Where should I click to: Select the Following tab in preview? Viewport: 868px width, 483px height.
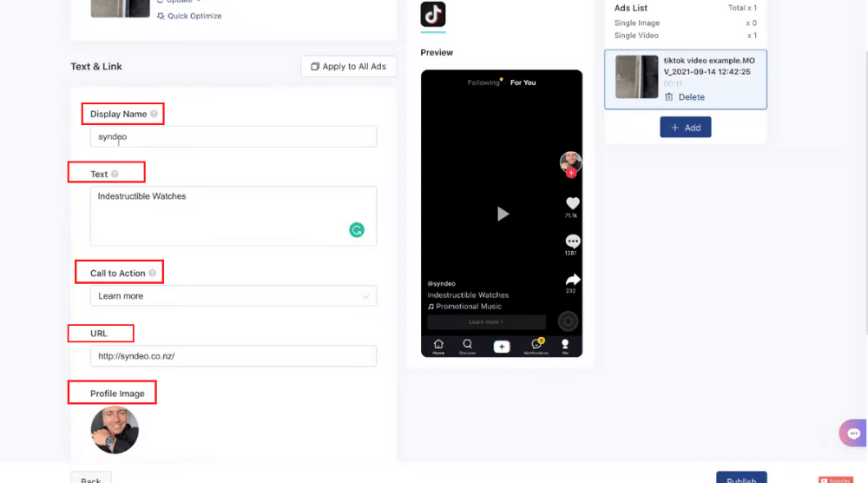pyautogui.click(x=483, y=83)
